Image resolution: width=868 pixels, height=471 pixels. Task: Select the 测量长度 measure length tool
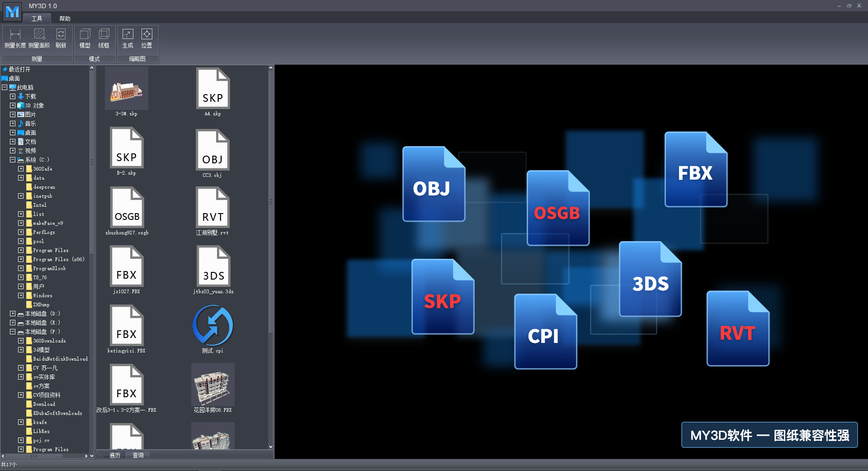pyautogui.click(x=15, y=38)
